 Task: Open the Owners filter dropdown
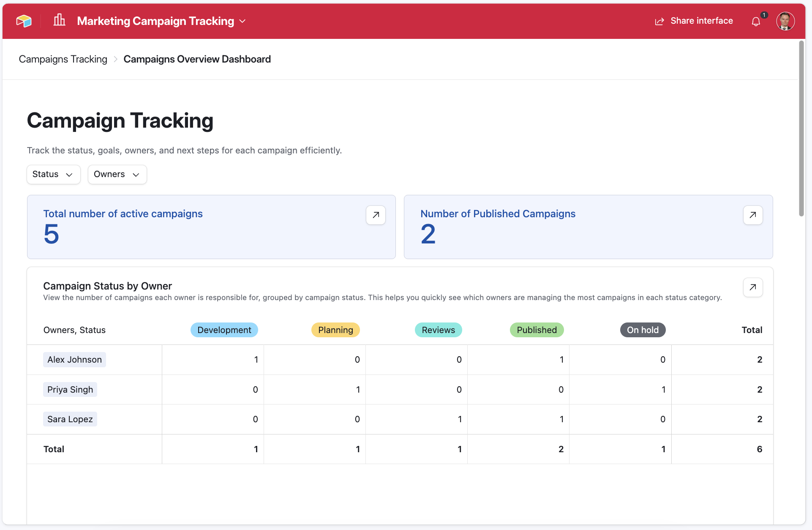click(x=117, y=175)
